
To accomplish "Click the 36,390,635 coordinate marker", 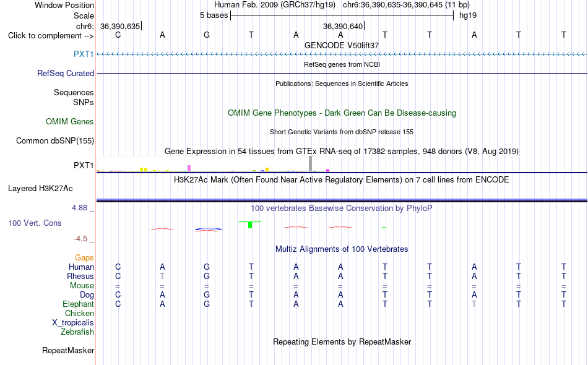I will coord(120,26).
